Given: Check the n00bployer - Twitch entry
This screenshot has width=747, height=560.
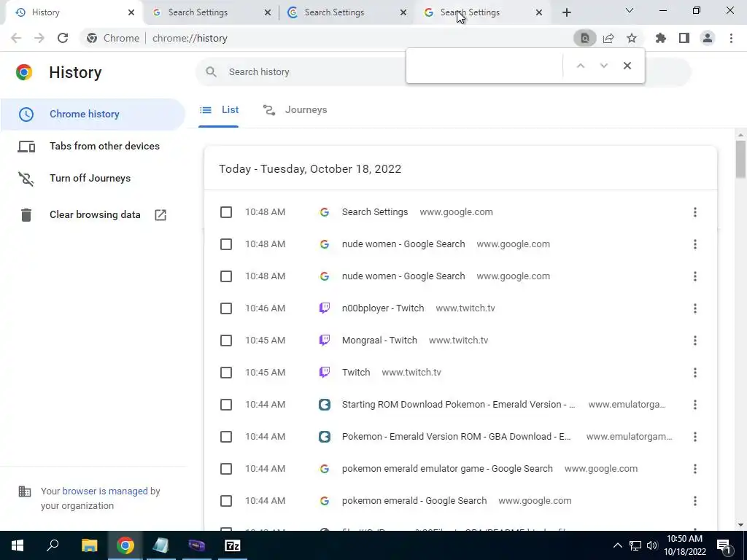Looking at the screenshot, I should [x=226, y=308].
